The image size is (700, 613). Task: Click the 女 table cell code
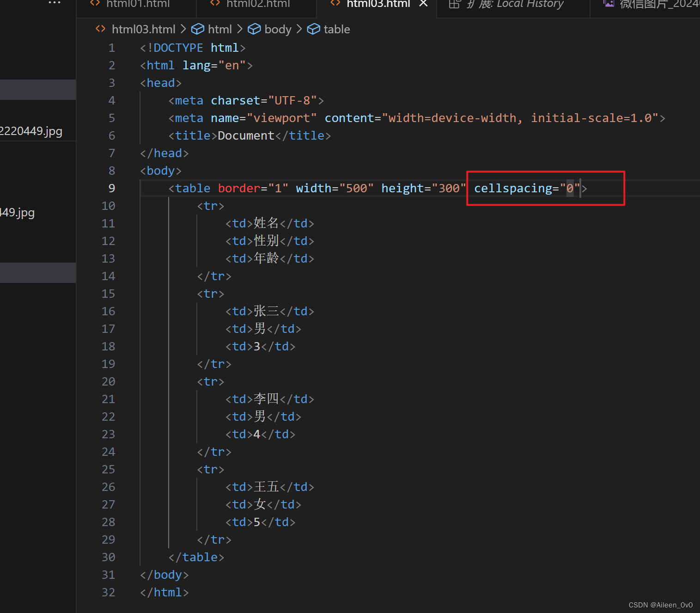click(x=263, y=504)
